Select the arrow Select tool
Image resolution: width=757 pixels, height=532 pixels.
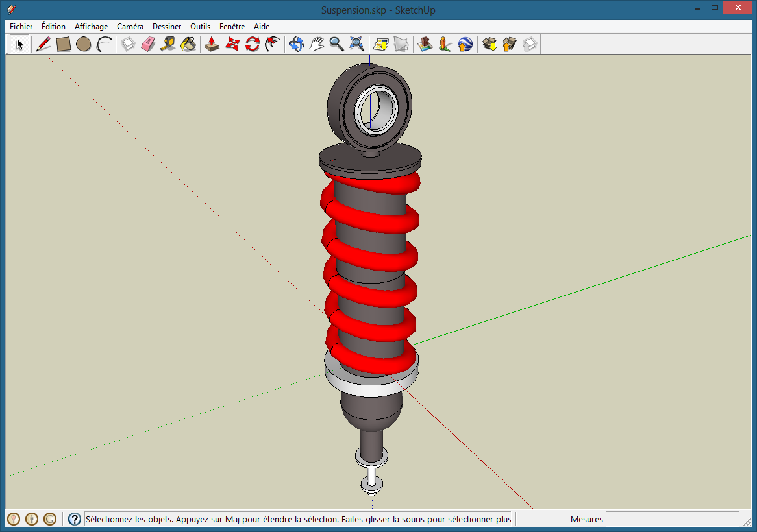coord(19,44)
